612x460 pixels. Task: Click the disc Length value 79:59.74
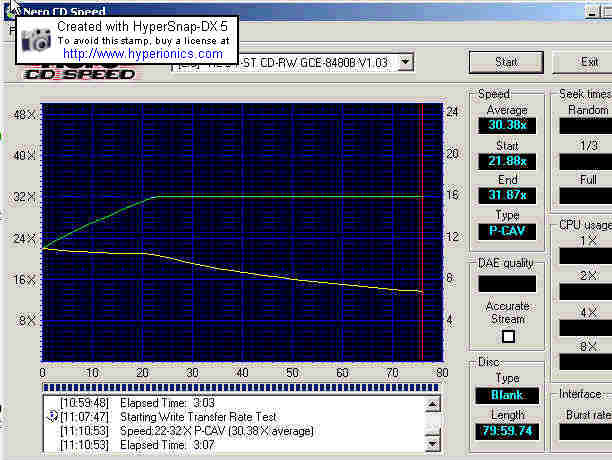(x=507, y=431)
